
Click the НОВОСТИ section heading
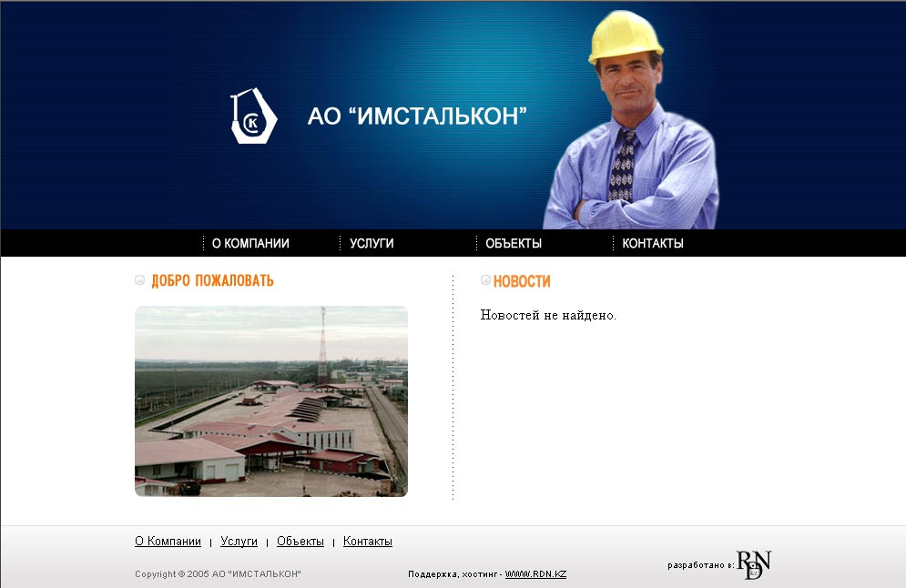[x=521, y=281]
